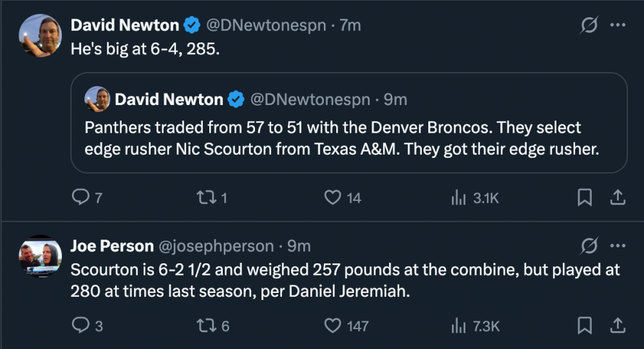Viewport: 644px width, 349px height.
Task: Open more options on Joe Person's tweet
Action: (618, 246)
